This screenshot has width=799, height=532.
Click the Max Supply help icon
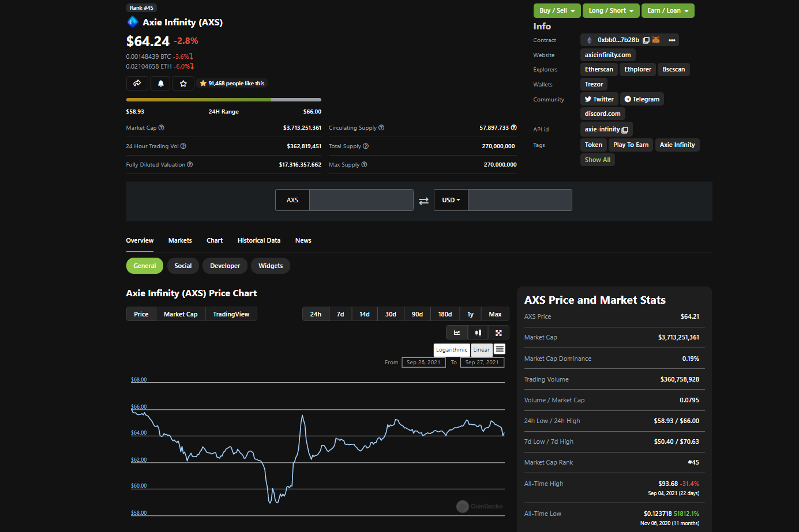pos(364,164)
